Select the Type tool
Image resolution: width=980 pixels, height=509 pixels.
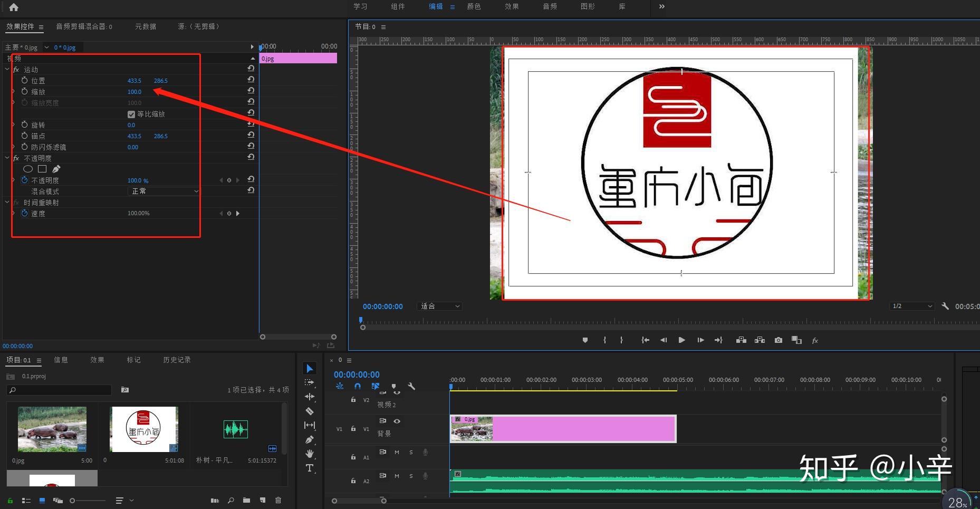[x=310, y=468]
